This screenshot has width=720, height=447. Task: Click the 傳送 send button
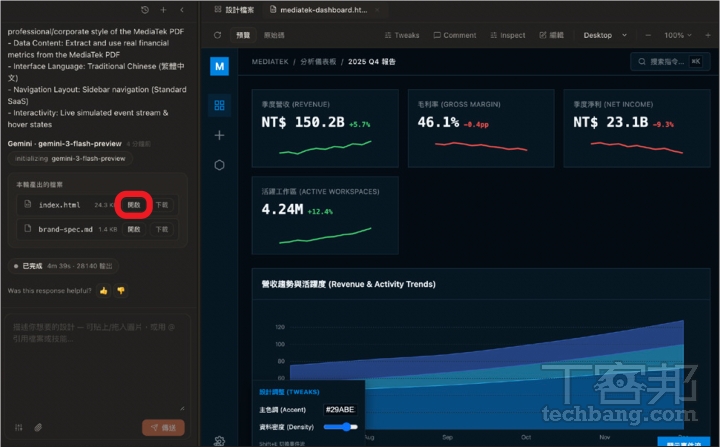pos(163,428)
